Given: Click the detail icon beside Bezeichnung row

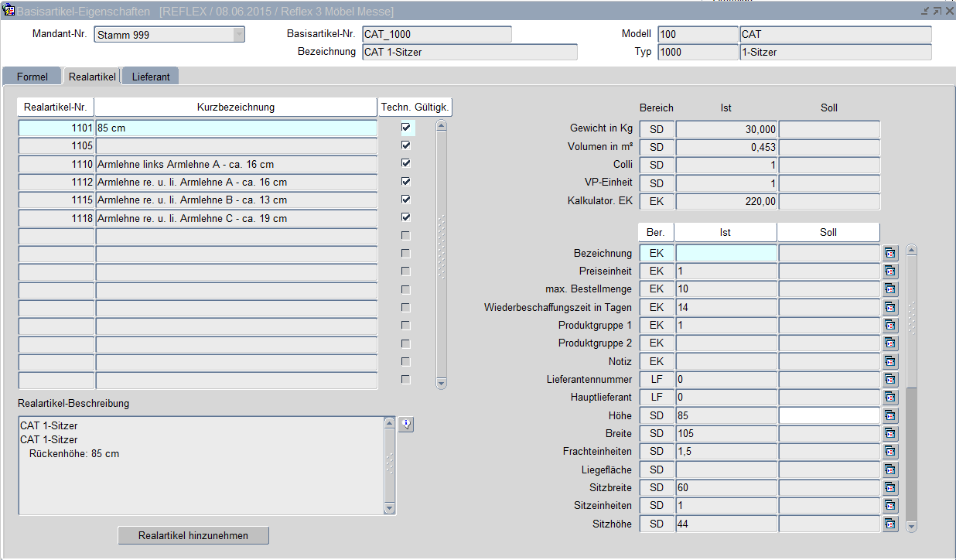Looking at the screenshot, I should (890, 253).
